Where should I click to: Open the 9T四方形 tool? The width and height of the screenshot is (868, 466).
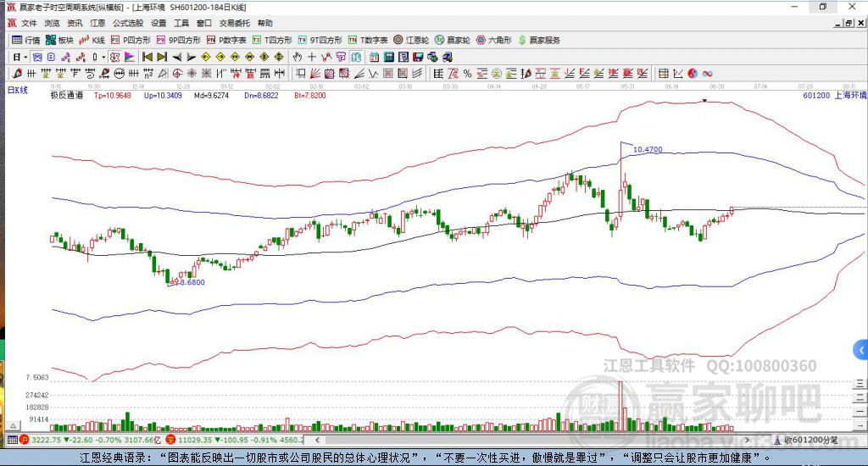click(320, 41)
